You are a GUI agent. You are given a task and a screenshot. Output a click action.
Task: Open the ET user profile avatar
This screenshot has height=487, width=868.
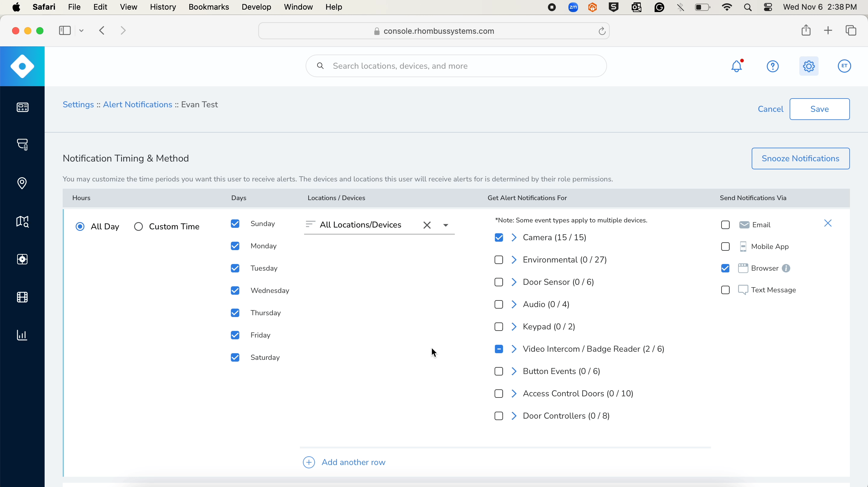pos(844,66)
